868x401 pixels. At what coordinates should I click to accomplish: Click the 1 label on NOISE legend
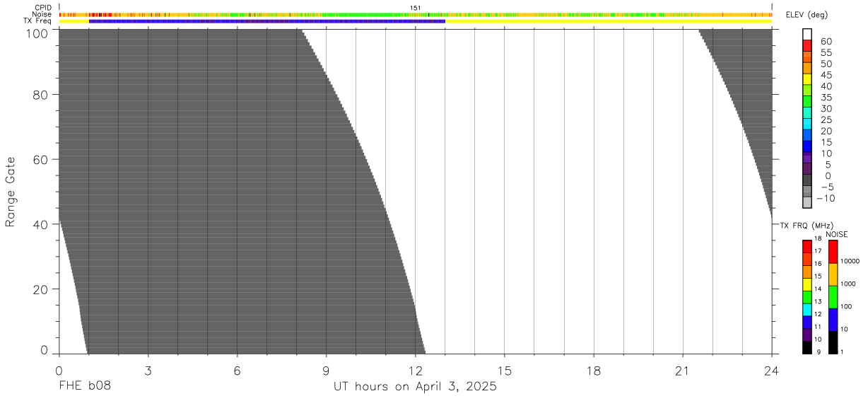[x=842, y=351]
